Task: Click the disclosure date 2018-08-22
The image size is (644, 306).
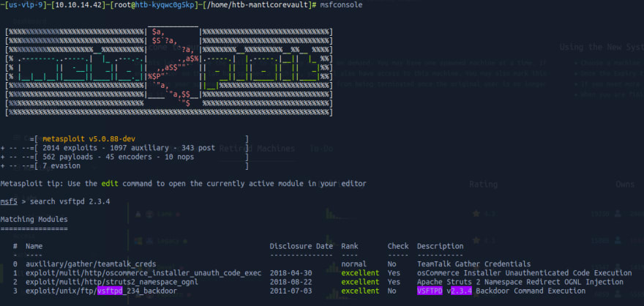Action: (291, 282)
